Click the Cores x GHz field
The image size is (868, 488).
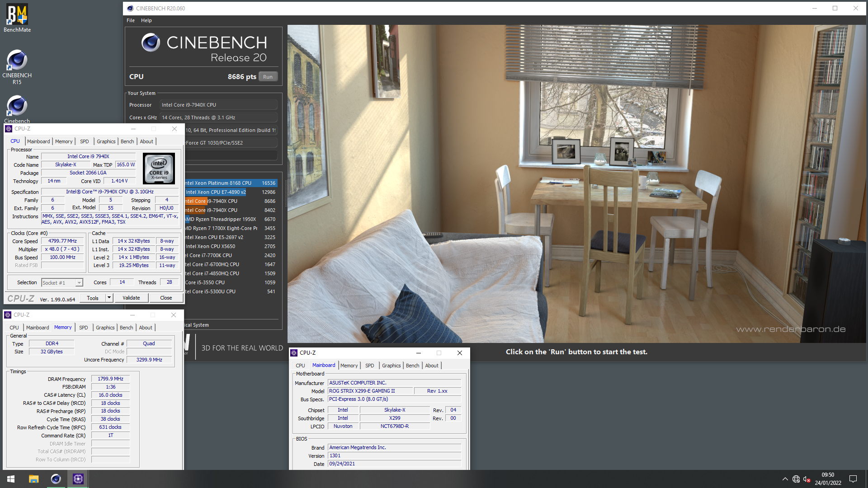(218, 117)
